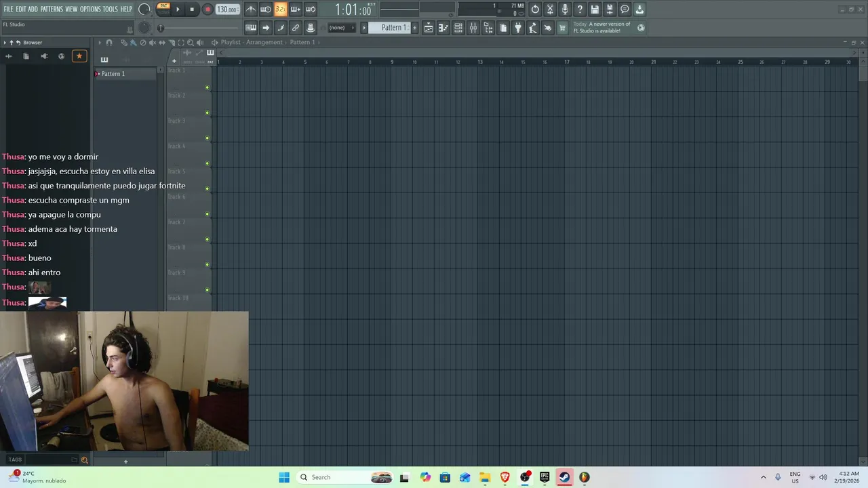This screenshot has width=868, height=488.
Task: Select the browser Favorites star tab
Action: click(79, 56)
